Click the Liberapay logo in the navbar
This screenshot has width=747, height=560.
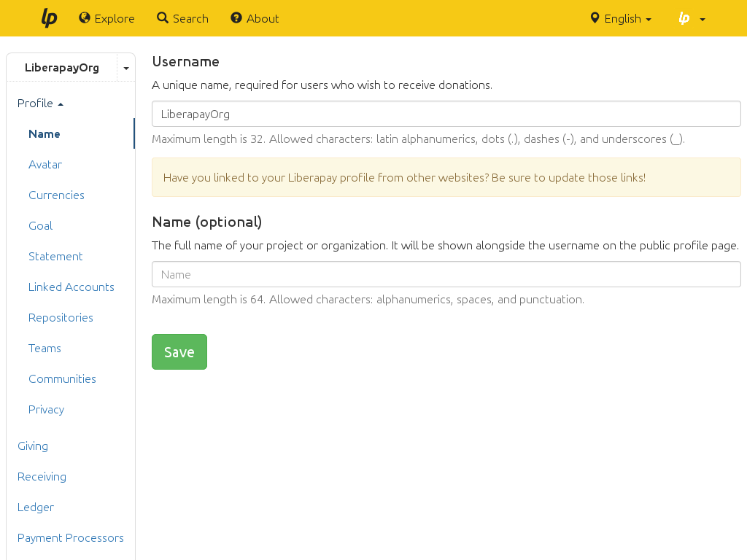[49, 17]
